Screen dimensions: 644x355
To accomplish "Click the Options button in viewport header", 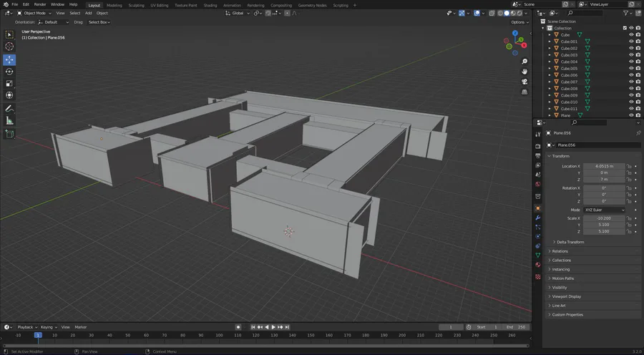I will (519, 22).
